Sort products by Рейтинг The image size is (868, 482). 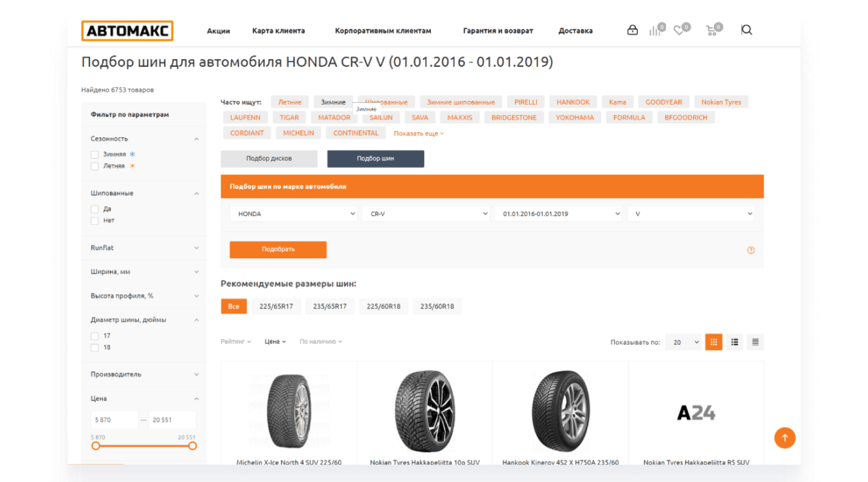236,341
